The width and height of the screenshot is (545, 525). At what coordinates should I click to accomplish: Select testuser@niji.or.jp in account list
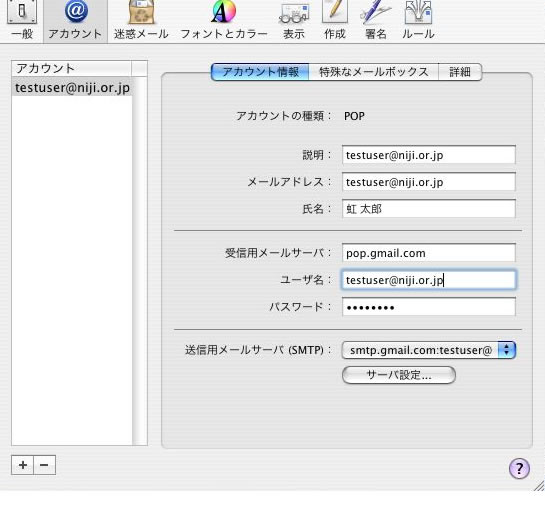point(72,88)
